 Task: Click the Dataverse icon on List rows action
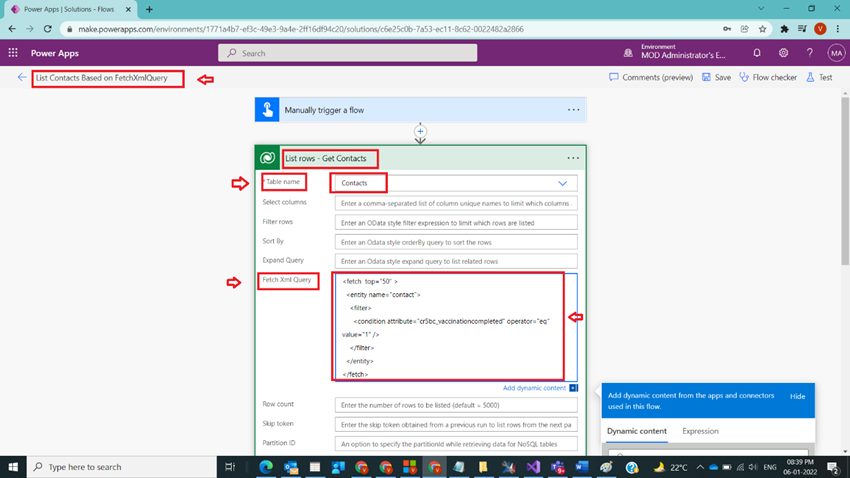pos(267,158)
